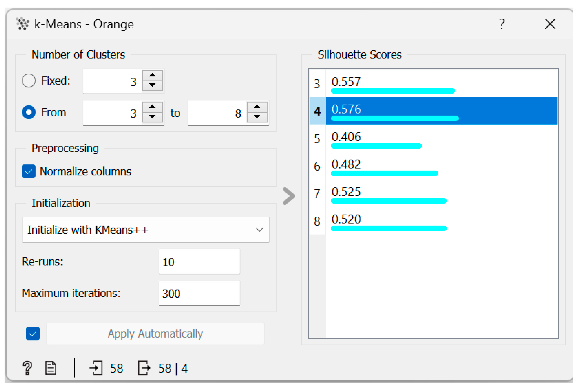Increase the 'to' cluster value
This screenshot has height=392, width=579.
pos(257,107)
